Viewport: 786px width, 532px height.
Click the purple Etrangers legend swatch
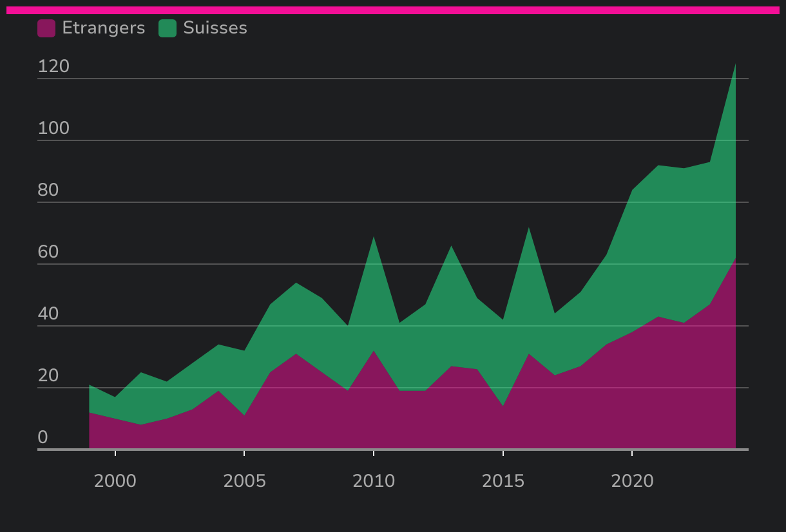46,28
